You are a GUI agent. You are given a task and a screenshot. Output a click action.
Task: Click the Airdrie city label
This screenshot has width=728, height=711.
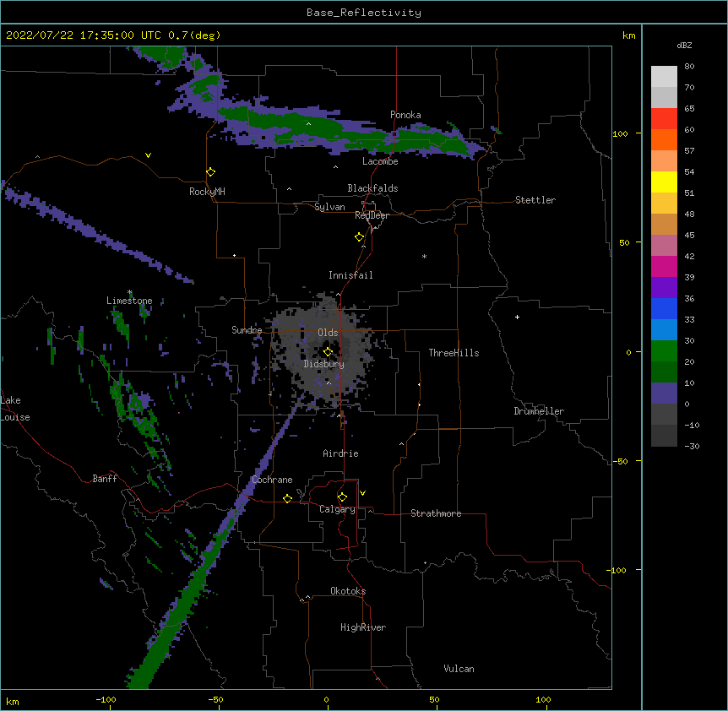click(340, 453)
